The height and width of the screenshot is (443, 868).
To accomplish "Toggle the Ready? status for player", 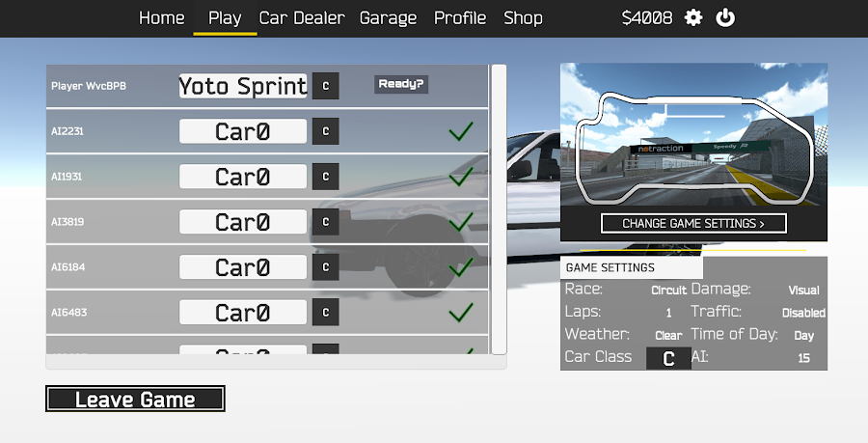I will click(400, 84).
